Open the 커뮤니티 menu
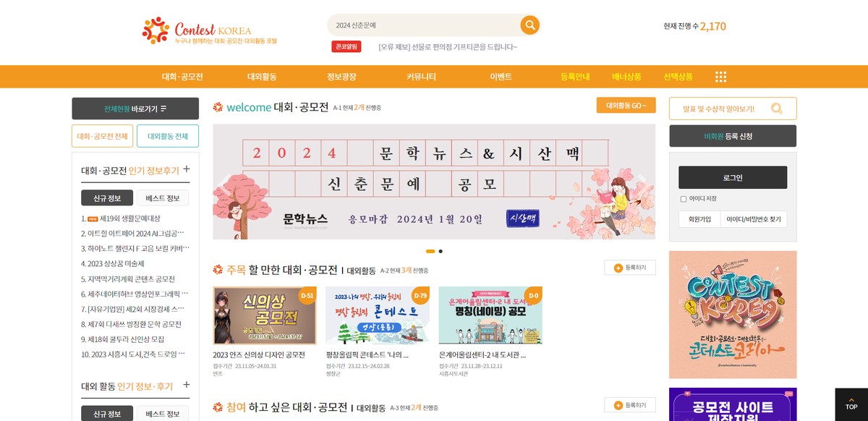The image size is (868, 421). pos(421,77)
